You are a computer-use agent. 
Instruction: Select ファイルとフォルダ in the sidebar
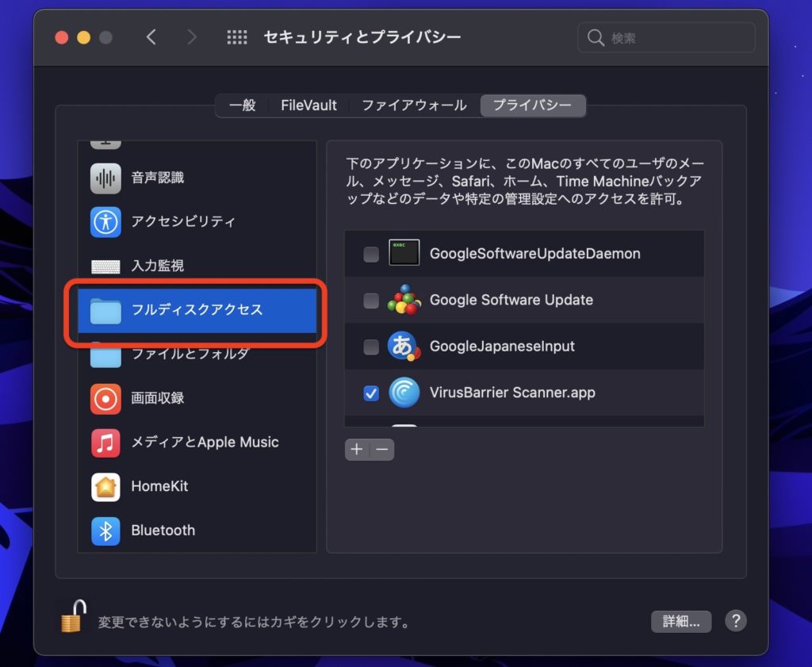(x=197, y=355)
